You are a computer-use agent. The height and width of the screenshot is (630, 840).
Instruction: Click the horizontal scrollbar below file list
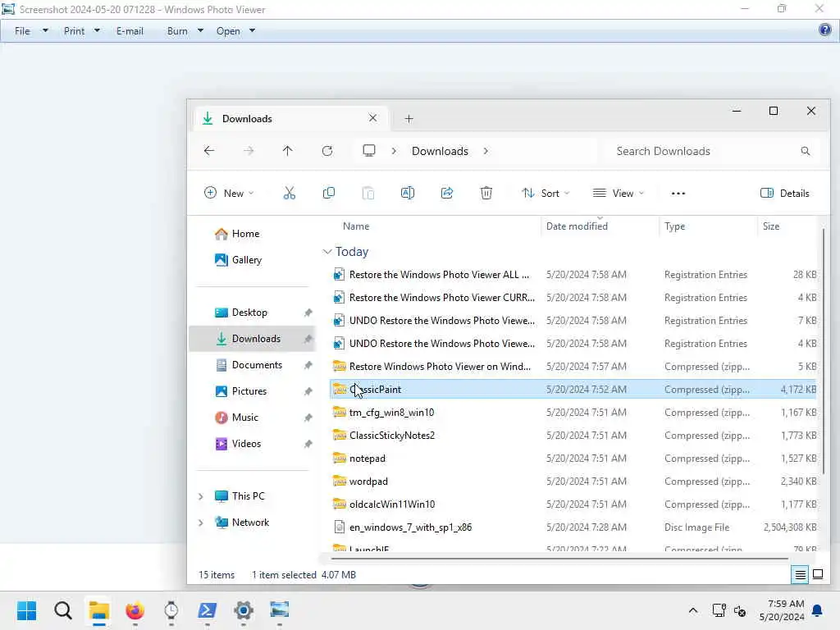(559, 558)
